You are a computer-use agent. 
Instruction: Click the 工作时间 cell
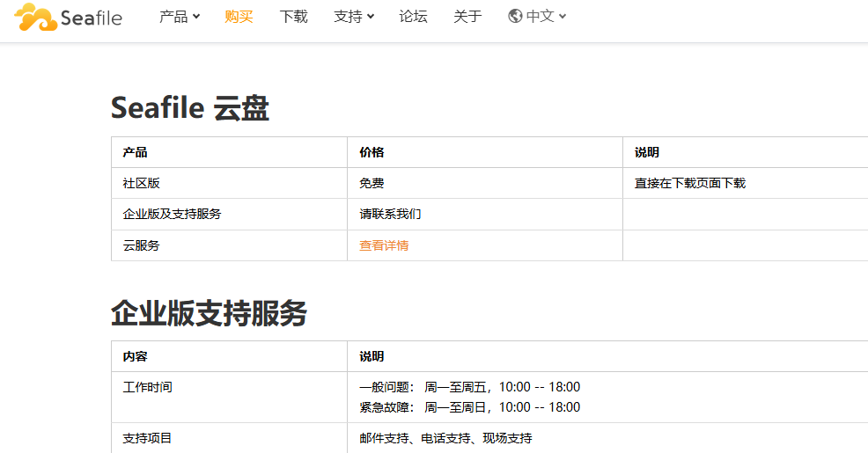[x=229, y=397]
